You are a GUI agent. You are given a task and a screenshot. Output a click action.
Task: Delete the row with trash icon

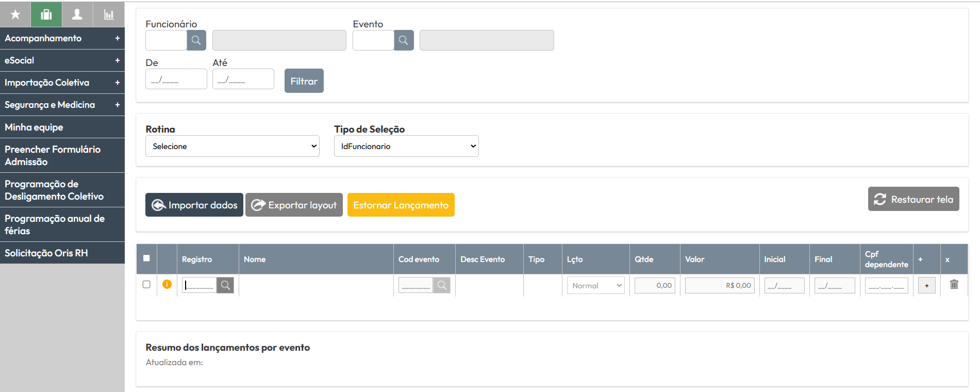pyautogui.click(x=954, y=284)
